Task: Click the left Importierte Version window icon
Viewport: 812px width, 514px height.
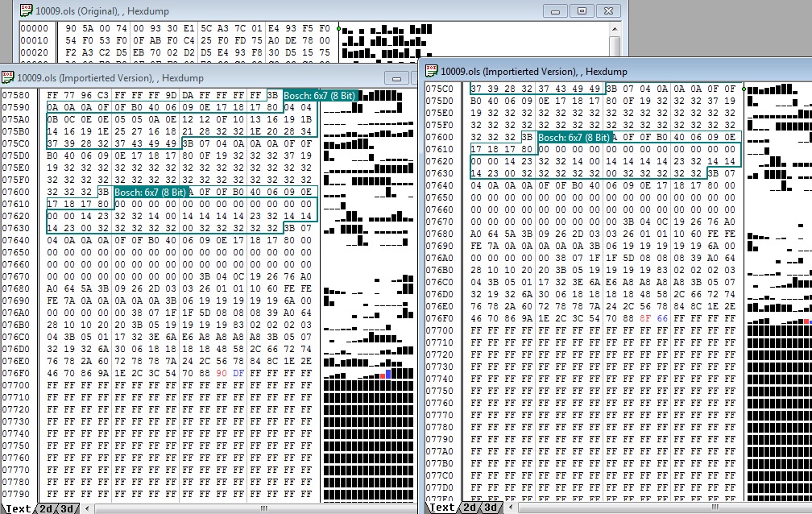Action: (x=8, y=77)
